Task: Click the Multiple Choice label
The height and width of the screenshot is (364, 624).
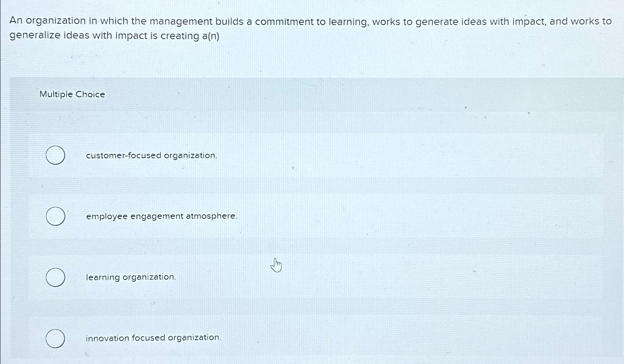Action: pos(71,94)
